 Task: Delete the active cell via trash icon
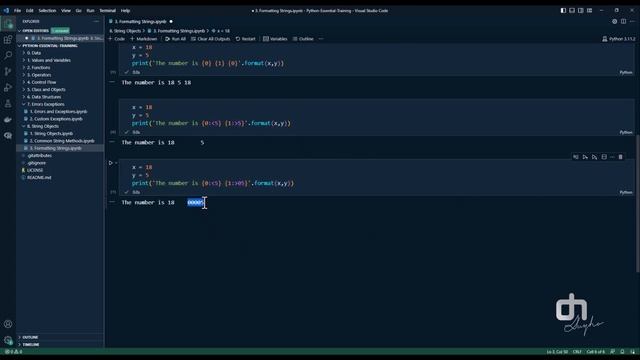click(620, 157)
